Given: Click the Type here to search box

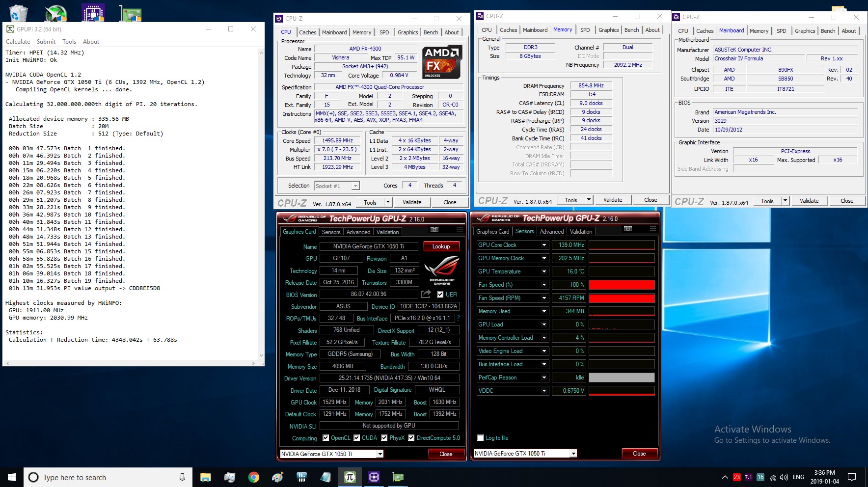Looking at the screenshot, I should 107,477.
